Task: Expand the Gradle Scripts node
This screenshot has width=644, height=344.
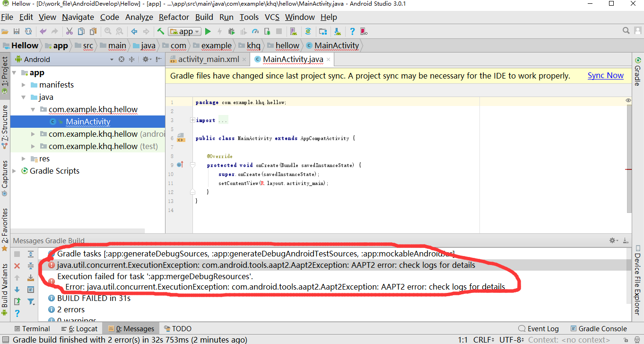Action: [15, 171]
